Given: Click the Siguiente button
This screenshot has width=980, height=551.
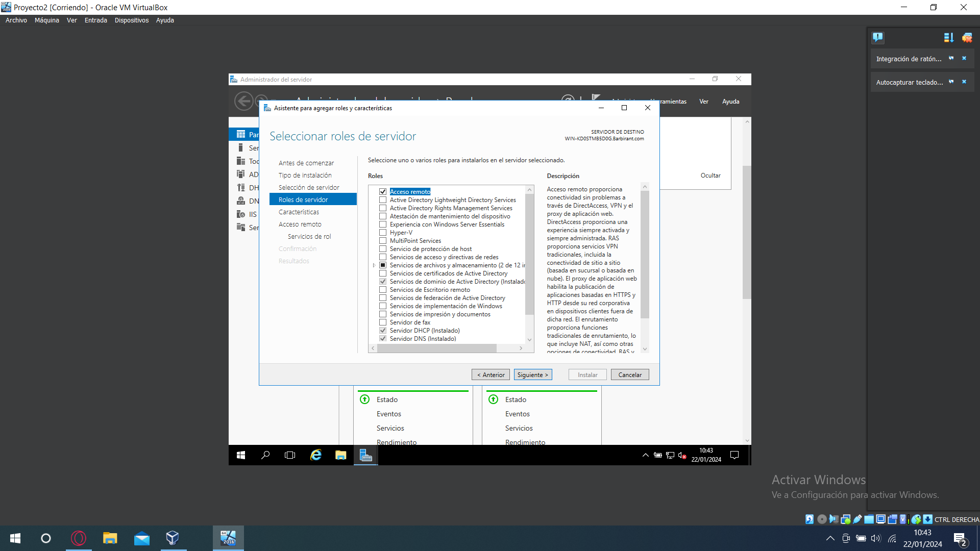Looking at the screenshot, I should [x=533, y=374].
